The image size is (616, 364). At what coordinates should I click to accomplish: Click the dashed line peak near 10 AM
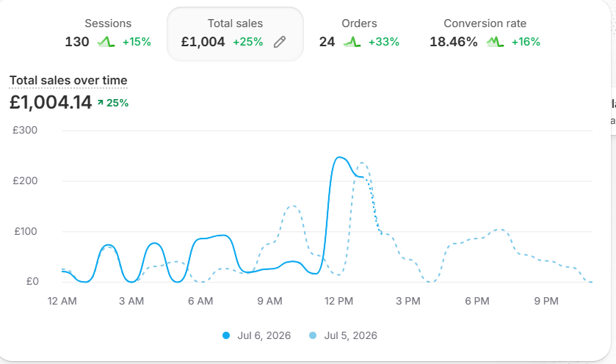[293, 205]
